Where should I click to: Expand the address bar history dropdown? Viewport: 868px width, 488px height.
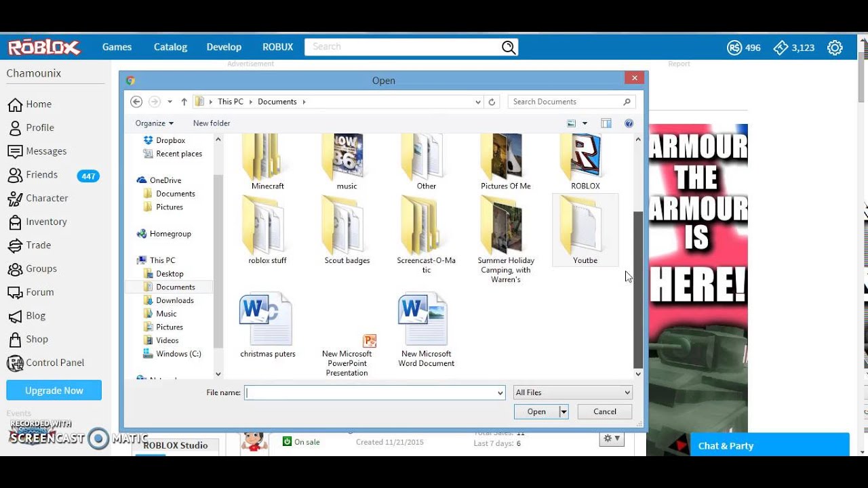click(x=478, y=102)
